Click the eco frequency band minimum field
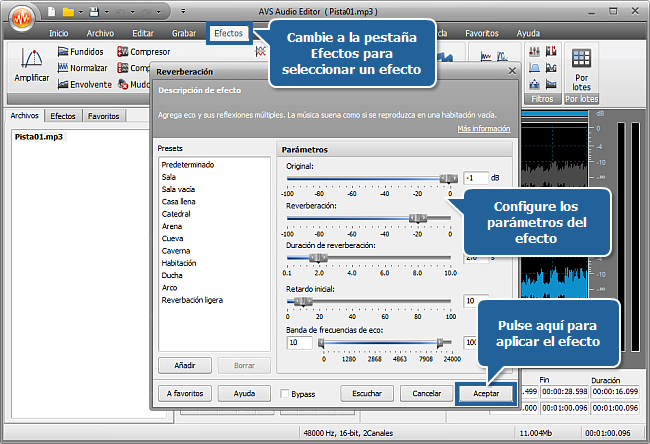 tap(299, 342)
